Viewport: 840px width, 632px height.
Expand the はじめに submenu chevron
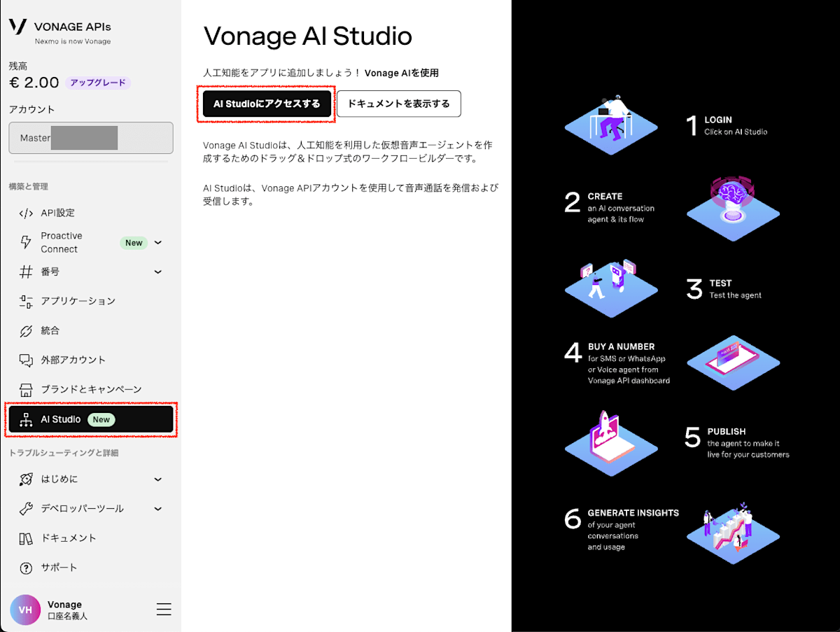pyautogui.click(x=158, y=479)
